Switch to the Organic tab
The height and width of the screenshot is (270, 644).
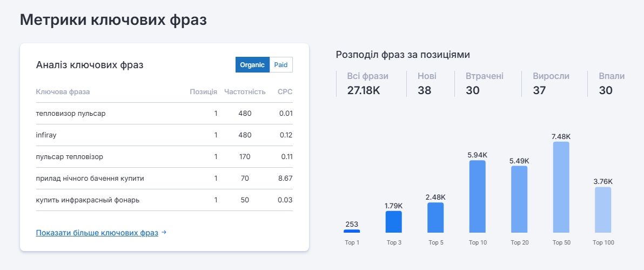pyautogui.click(x=252, y=65)
